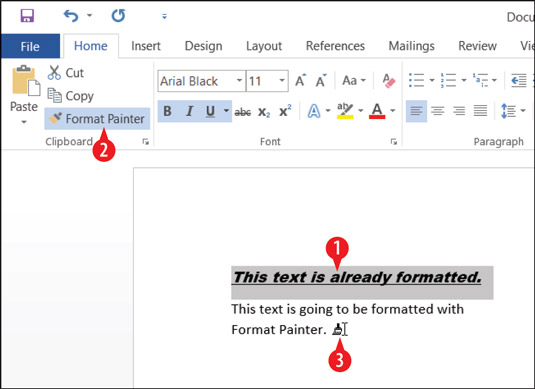This screenshot has width=535, height=389.
Task: Open Customize Quick Access Toolbar dropdown
Action: click(164, 16)
